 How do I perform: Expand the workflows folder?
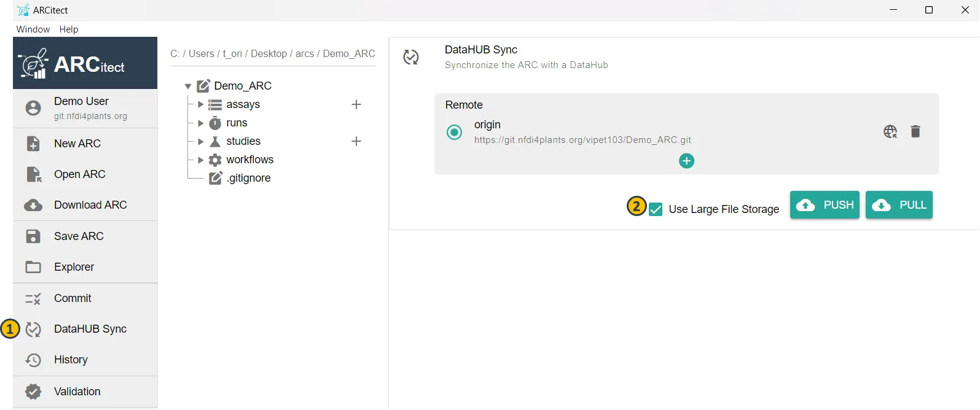click(200, 160)
